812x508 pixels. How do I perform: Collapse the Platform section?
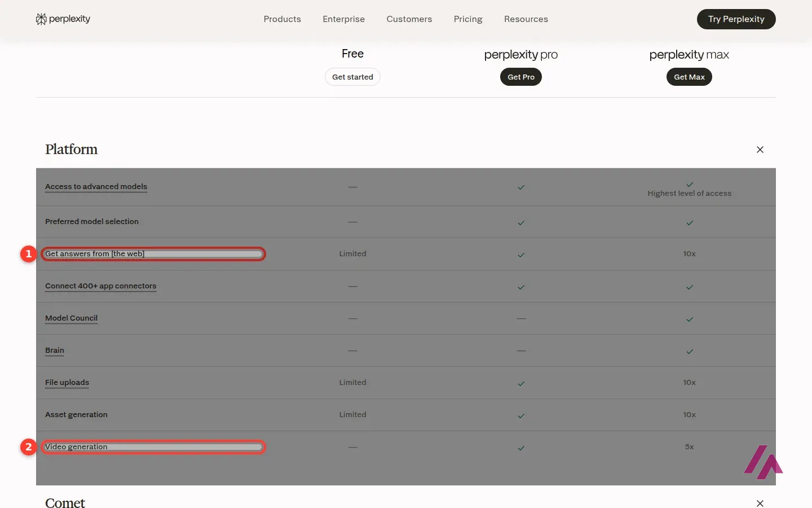pyautogui.click(x=760, y=150)
